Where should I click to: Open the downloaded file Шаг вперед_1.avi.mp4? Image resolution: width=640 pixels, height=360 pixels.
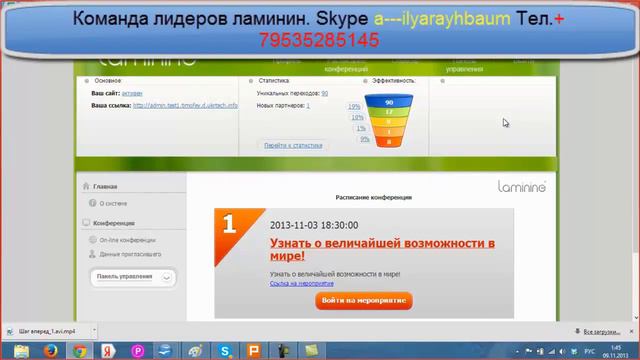click(x=47, y=331)
